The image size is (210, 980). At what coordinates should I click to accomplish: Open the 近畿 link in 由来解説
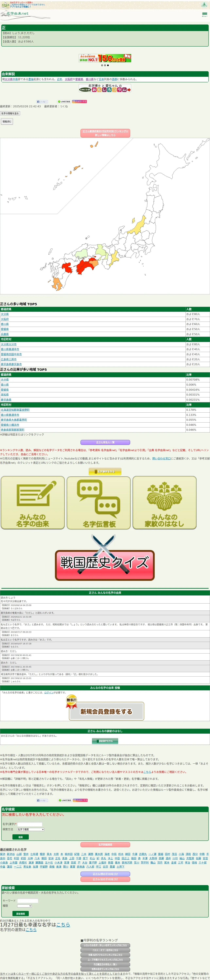(60, 80)
